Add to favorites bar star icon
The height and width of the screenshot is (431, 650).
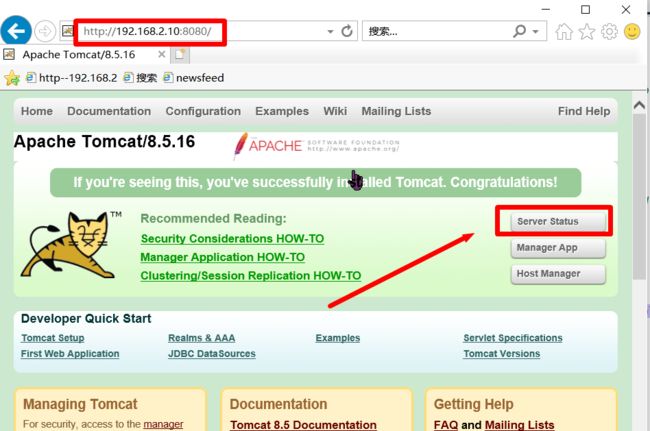pos(12,78)
